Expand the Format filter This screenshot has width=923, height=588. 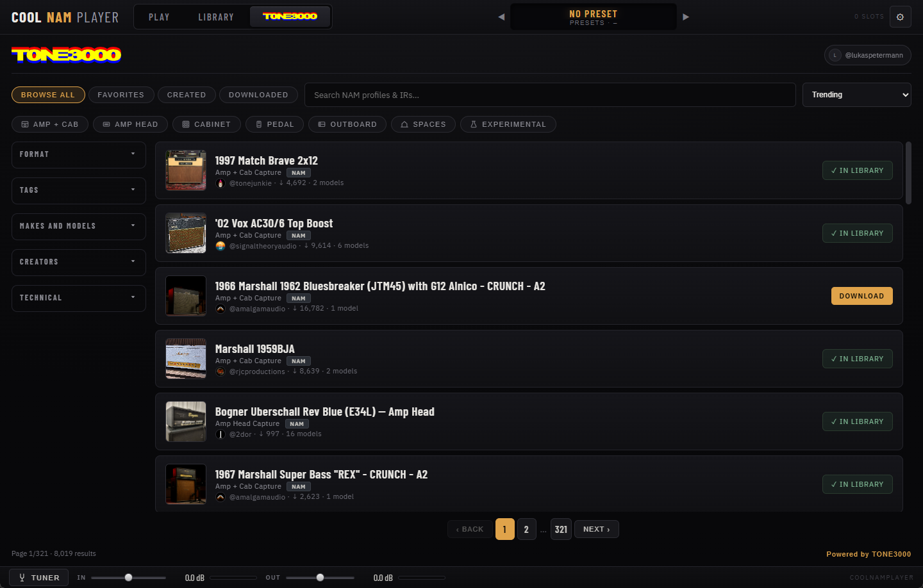[x=79, y=154]
